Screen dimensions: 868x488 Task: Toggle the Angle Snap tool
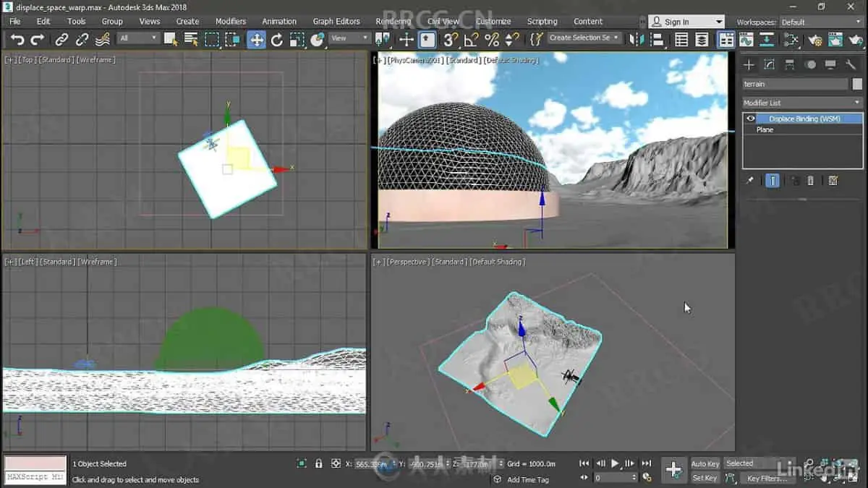coord(471,40)
